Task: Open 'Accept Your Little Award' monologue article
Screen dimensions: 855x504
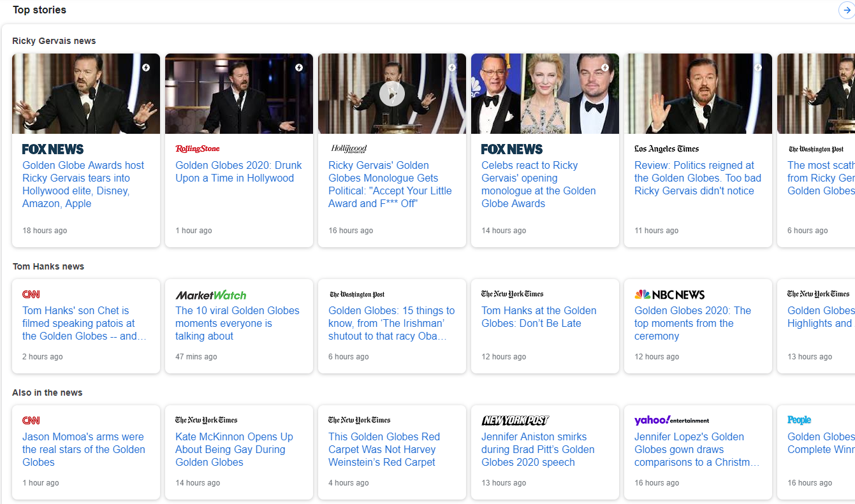Action: click(x=390, y=185)
